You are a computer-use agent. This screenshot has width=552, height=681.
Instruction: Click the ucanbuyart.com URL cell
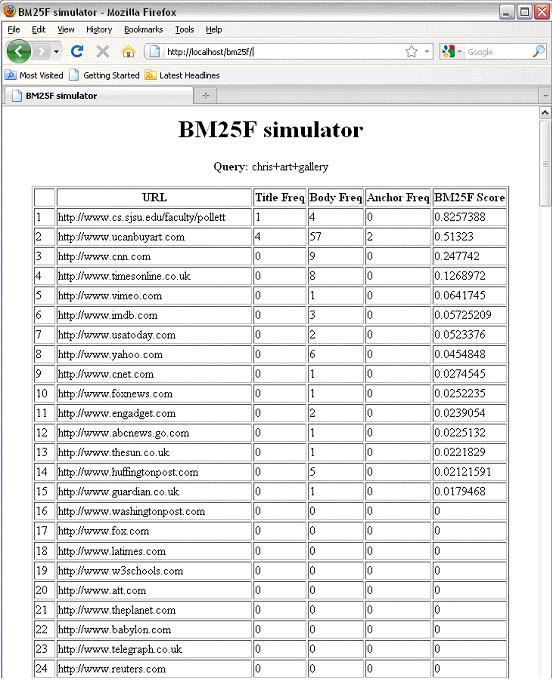[154, 237]
